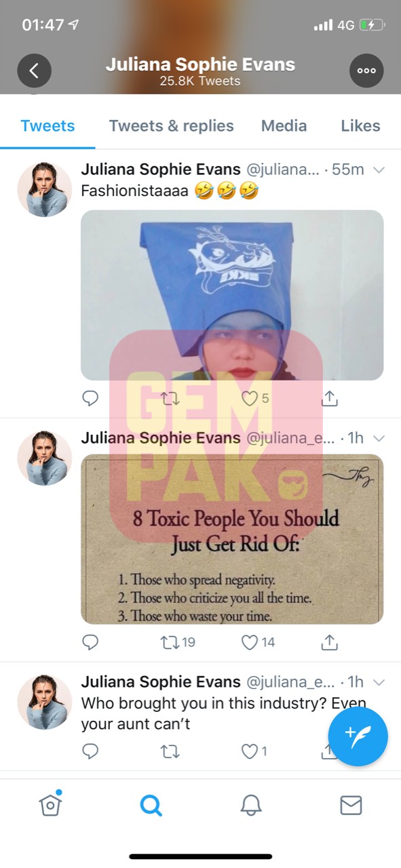401x868 pixels.
Task: Expand options chevron on the 55m tweet
Action: coord(379,170)
